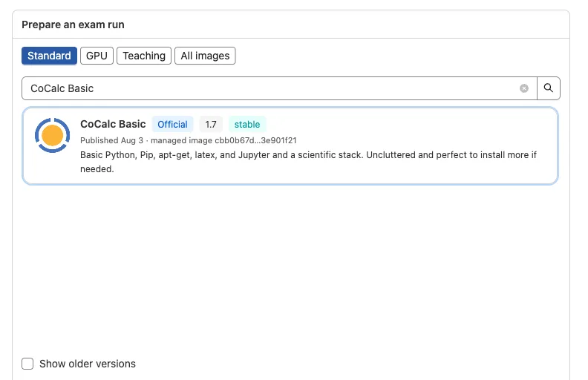The image size is (588, 380).
Task: Open the Teaching tab
Action: click(144, 56)
